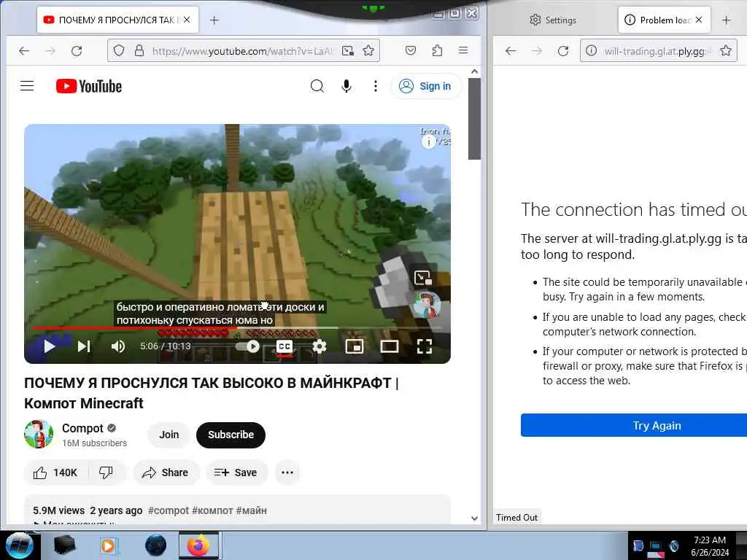Open the network tray icon
Viewport: 747px width, 560px height.
point(656,546)
